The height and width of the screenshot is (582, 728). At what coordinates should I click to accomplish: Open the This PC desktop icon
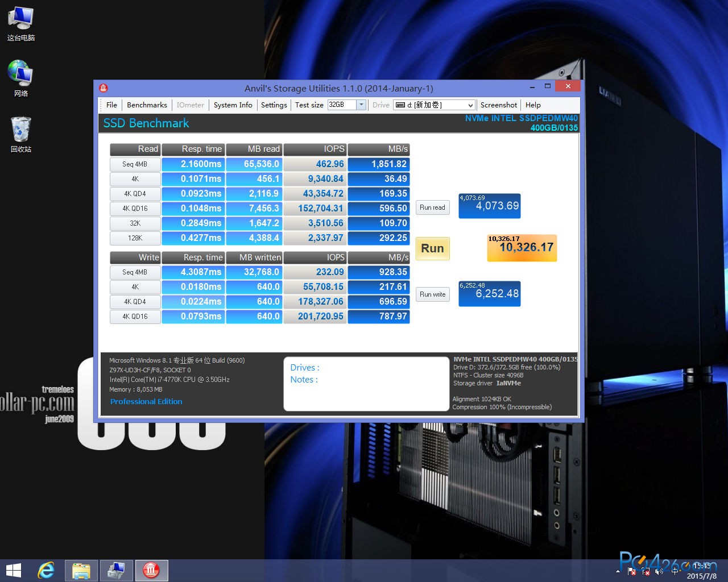tap(20, 24)
